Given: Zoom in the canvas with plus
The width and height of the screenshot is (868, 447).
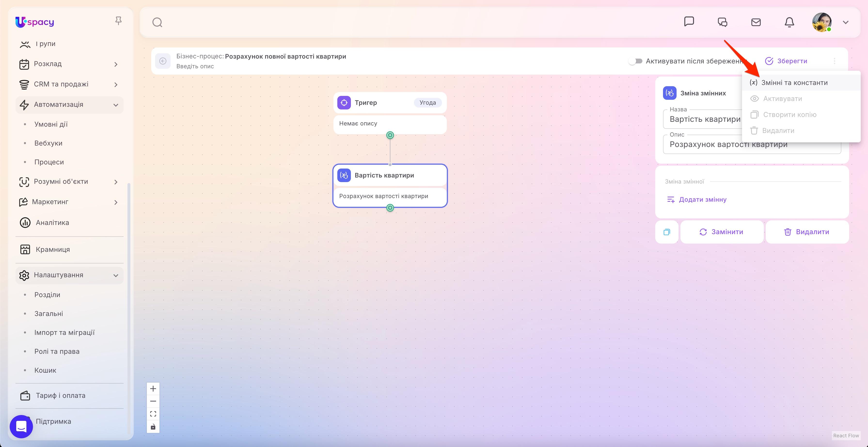Looking at the screenshot, I should click(x=153, y=388).
